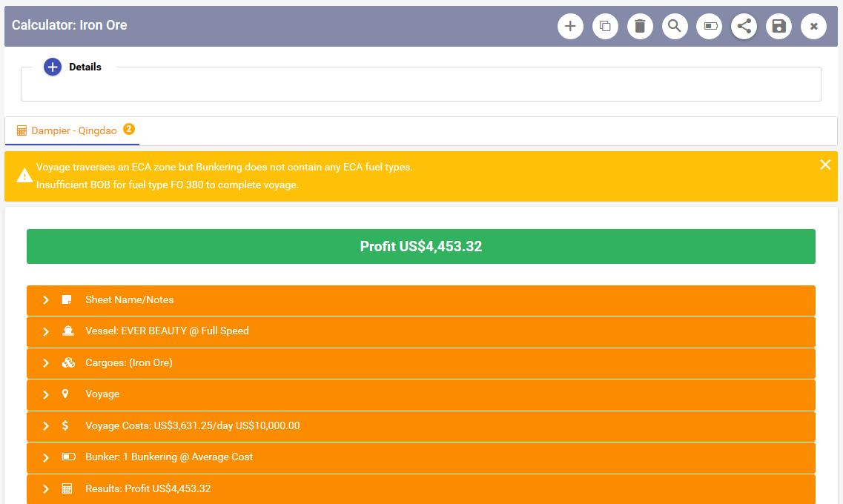This screenshot has width=843, height=504.
Task: Expand Vessel: EVER BEAUTY section
Action: [x=46, y=331]
